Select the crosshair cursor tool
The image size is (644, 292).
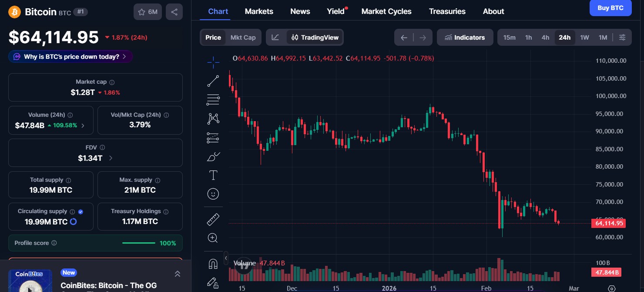213,62
